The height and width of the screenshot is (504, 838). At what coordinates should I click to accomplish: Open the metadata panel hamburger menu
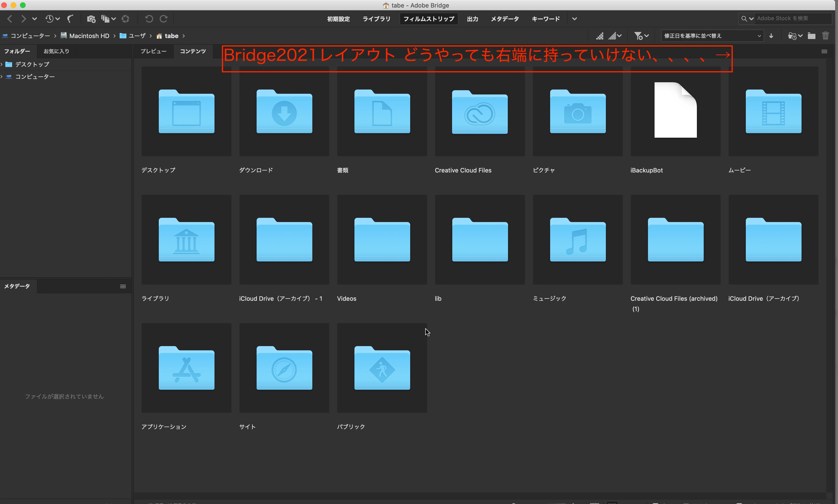pyautogui.click(x=123, y=286)
